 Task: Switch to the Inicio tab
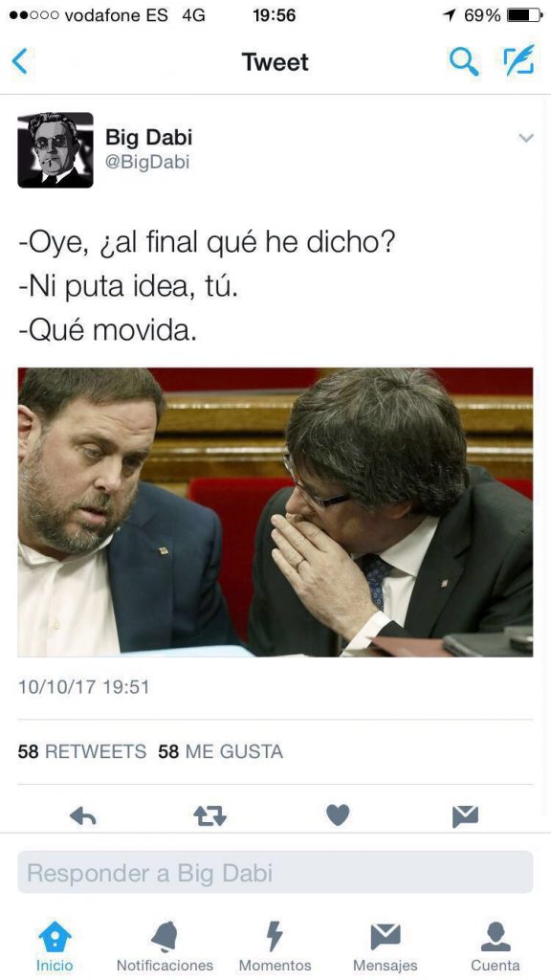(55, 947)
